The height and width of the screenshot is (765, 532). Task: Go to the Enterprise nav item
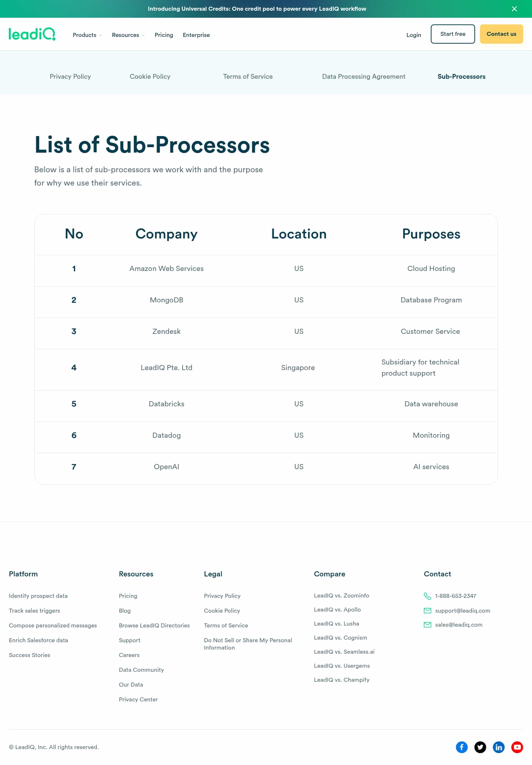click(x=196, y=35)
